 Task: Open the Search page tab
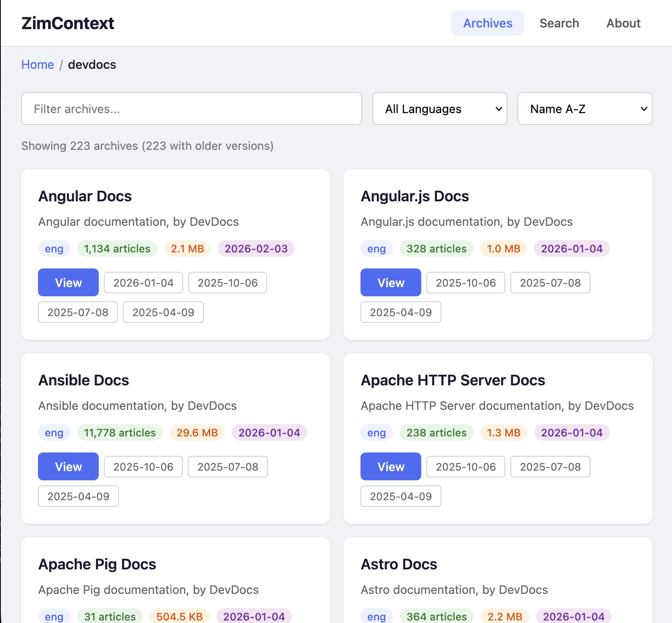(559, 23)
